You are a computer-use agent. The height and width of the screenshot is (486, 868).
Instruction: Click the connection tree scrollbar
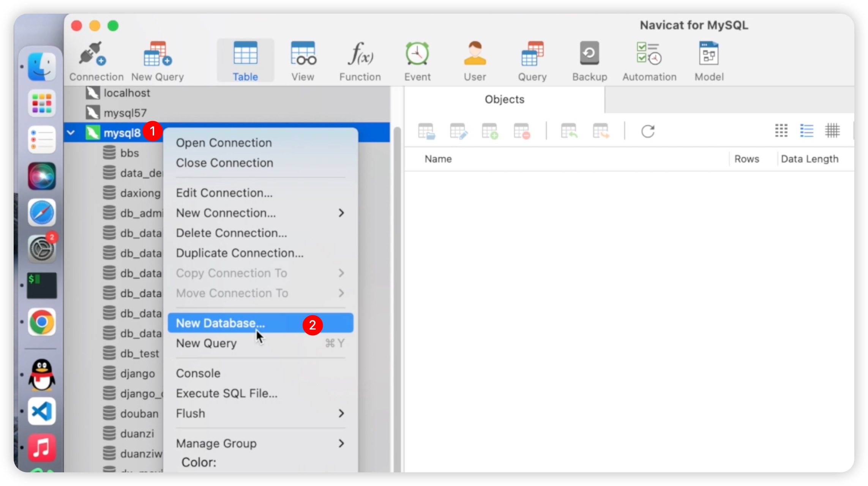click(397, 300)
